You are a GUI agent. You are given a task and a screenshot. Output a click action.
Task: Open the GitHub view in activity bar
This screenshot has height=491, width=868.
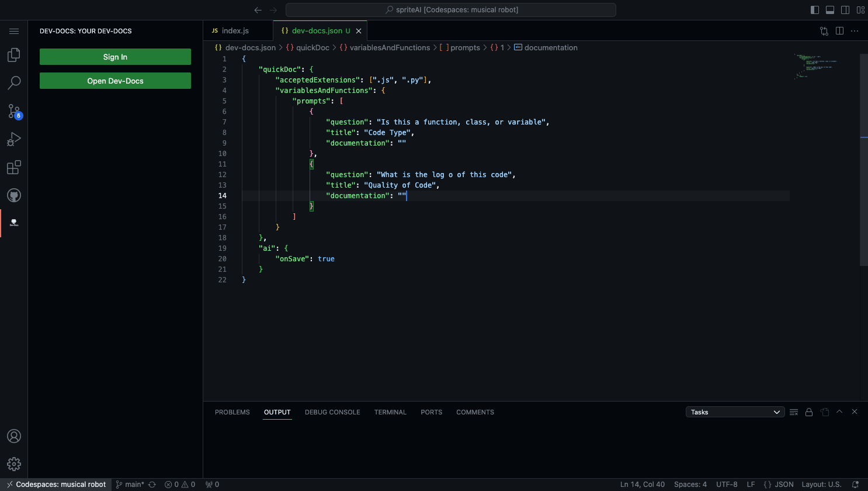click(14, 195)
